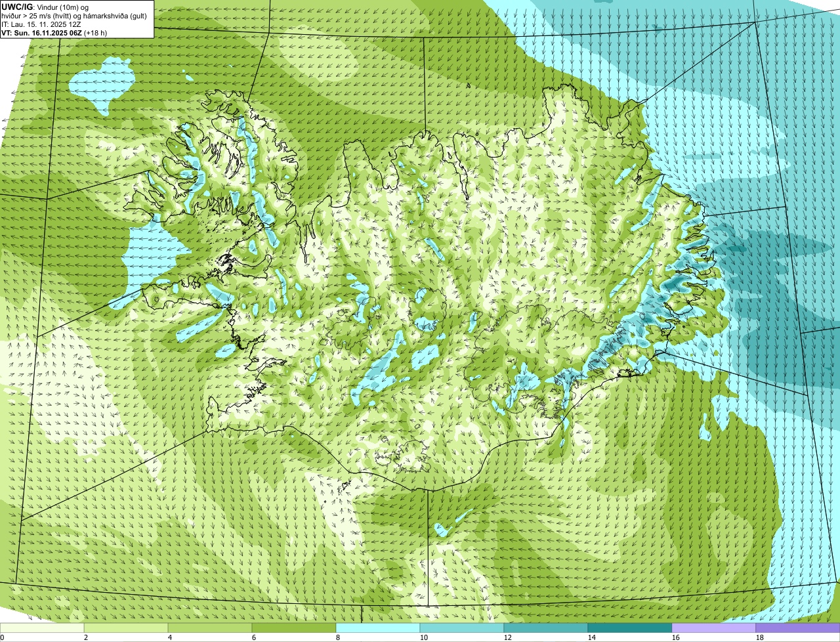This screenshot has height=642, width=840.
Task: Pick the 4–6 m/s green legend swatch
Action: tap(210, 628)
